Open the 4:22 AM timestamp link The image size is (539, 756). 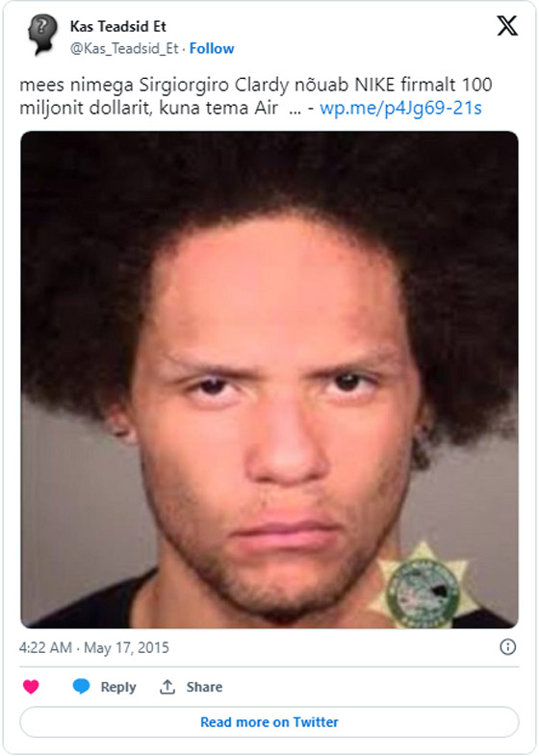point(45,647)
